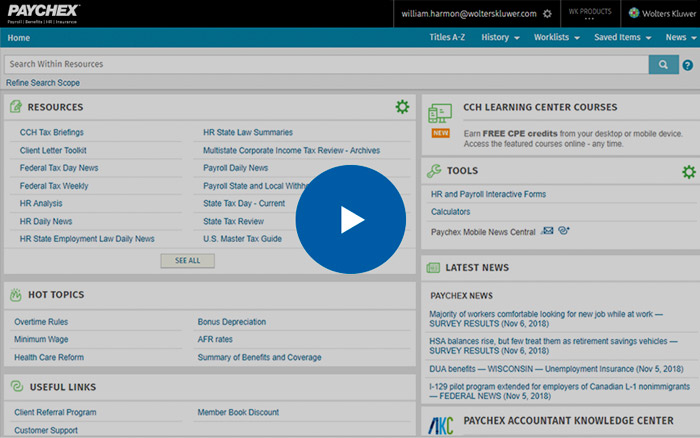The height and width of the screenshot is (438, 700).
Task: Click the Hot Topics flame icon
Action: pyautogui.click(x=16, y=295)
